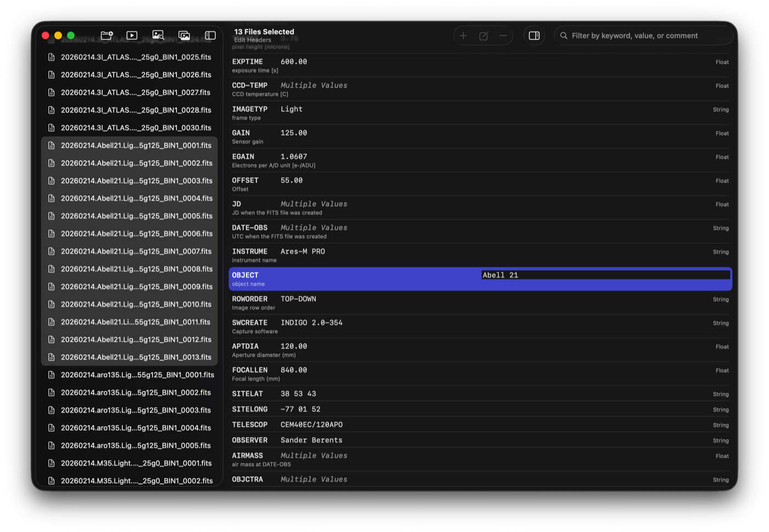Image resolution: width=769 pixels, height=532 pixels.
Task: Click the APTDIA 120.00 row
Action: (481, 350)
